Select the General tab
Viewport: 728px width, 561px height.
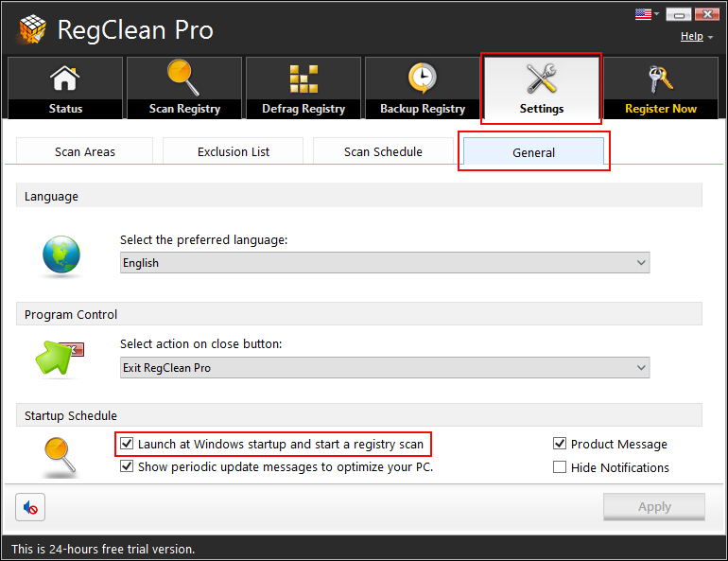(533, 151)
